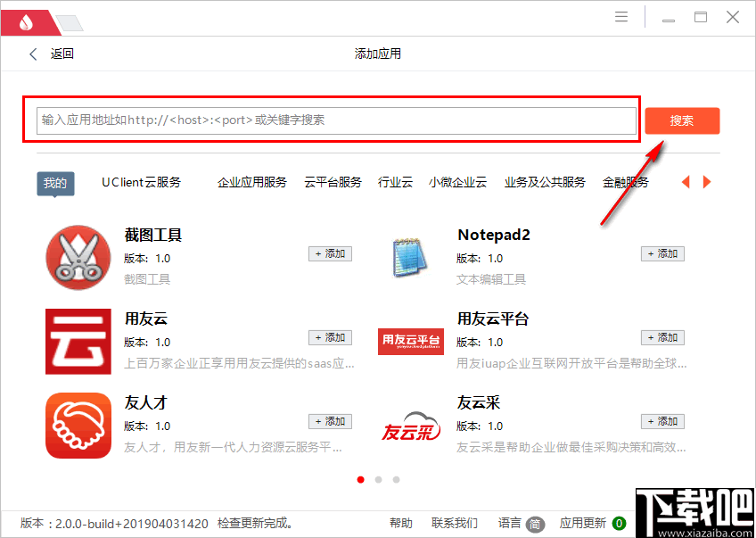Select the first red pagination dot
Image resolution: width=756 pixels, height=538 pixels.
click(360, 479)
